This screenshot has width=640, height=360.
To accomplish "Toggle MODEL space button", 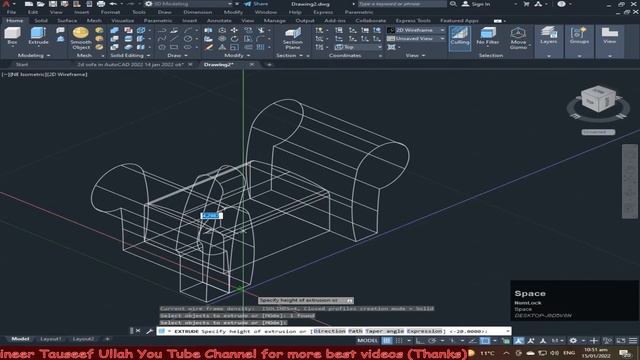I will coord(367,340).
